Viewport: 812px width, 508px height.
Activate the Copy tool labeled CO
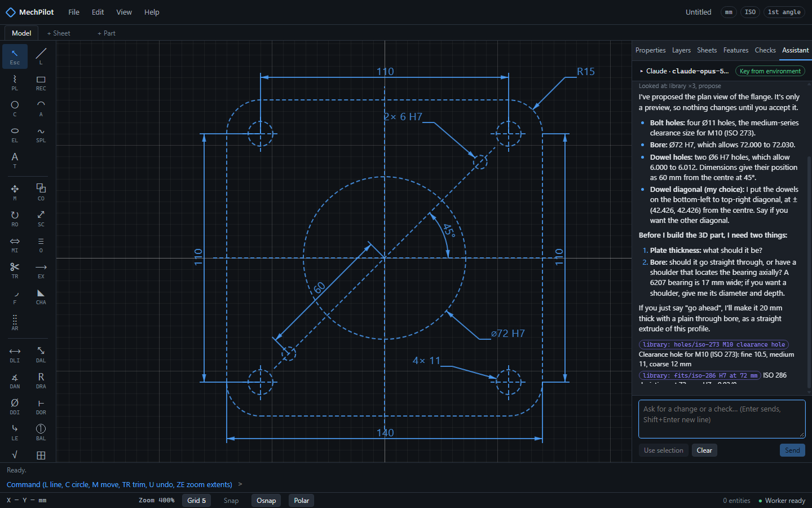coord(41,192)
